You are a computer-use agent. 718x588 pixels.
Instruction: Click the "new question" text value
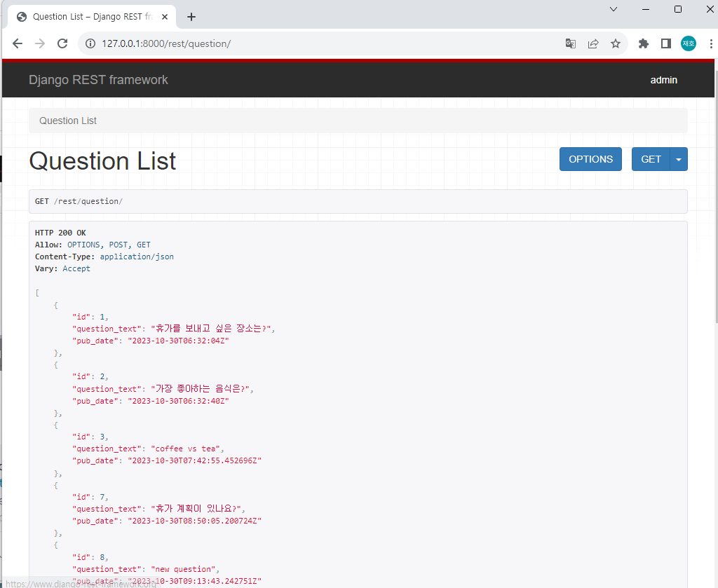(183, 569)
